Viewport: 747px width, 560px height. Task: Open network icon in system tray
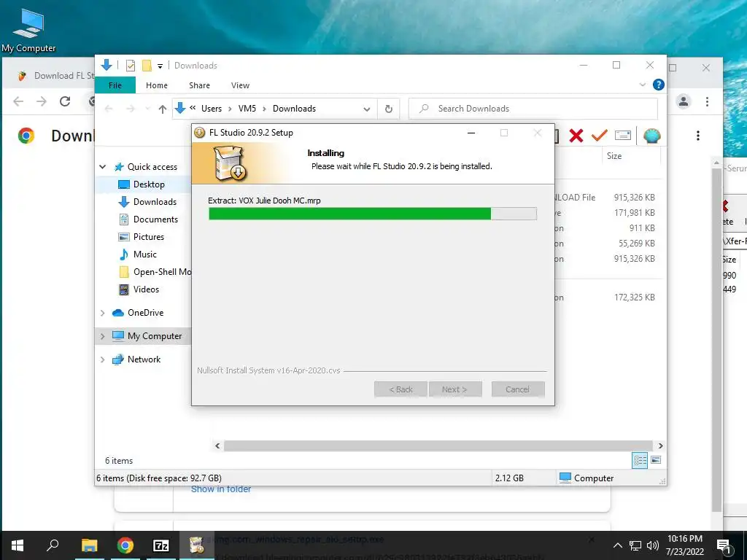tap(635, 545)
